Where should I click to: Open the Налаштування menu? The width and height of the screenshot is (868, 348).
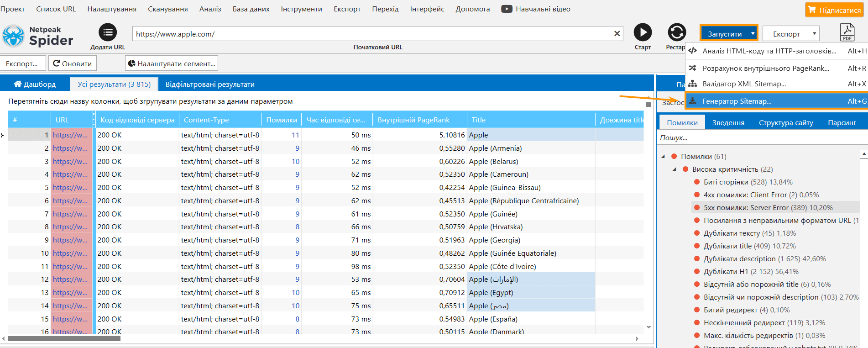pos(112,9)
